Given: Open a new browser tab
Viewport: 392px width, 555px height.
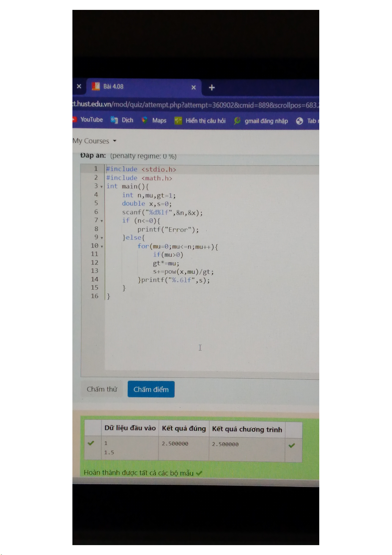Looking at the screenshot, I should tap(212, 88).
